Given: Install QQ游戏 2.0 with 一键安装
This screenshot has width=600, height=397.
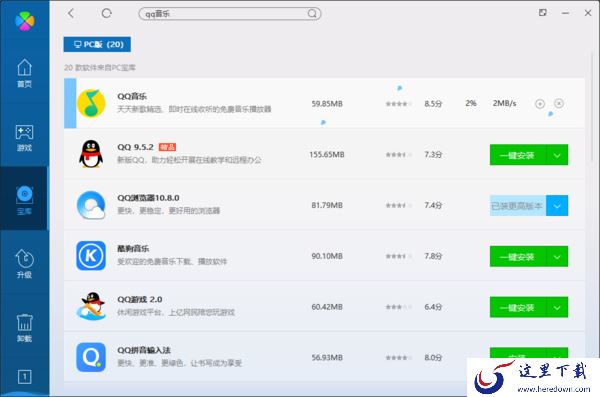Looking at the screenshot, I should tap(518, 307).
